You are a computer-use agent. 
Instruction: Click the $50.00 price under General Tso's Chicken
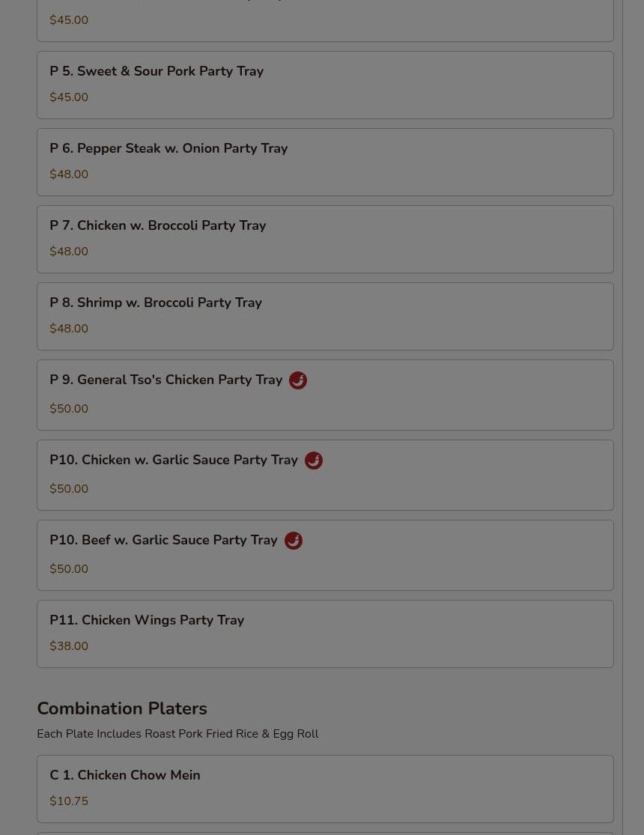click(69, 408)
